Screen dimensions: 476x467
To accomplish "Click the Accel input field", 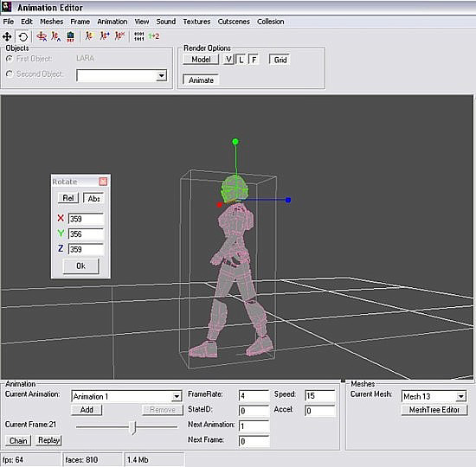I will 319,411.
